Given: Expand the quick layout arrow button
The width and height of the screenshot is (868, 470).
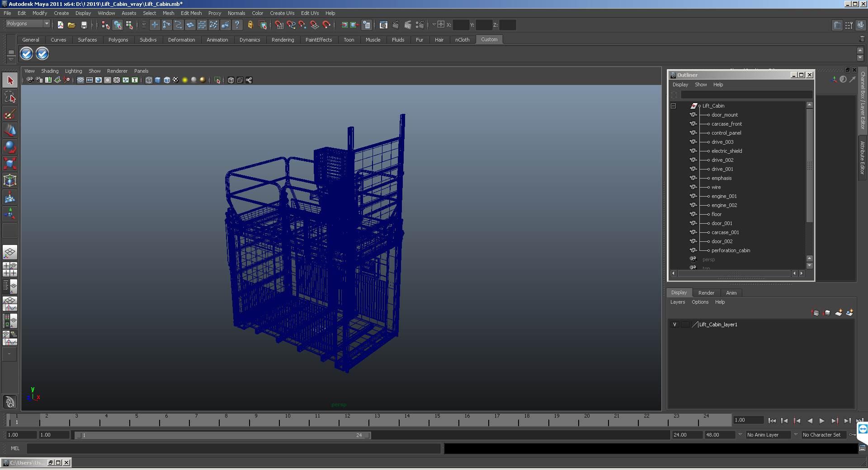Looking at the screenshot, I should click(x=9, y=354).
